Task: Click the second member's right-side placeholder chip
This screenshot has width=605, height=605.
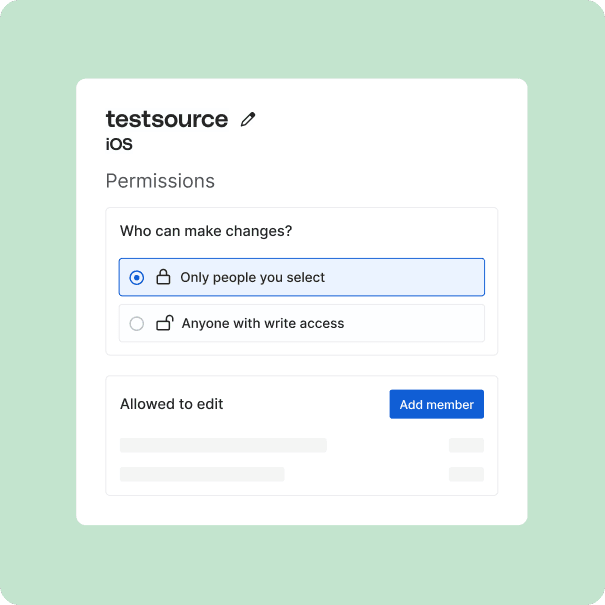Action: coord(466,474)
